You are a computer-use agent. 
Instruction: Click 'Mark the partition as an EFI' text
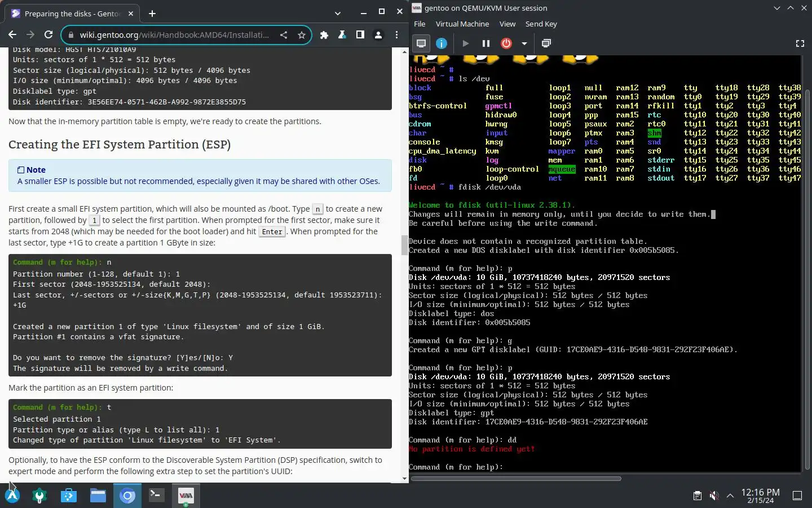pyautogui.click(x=91, y=388)
